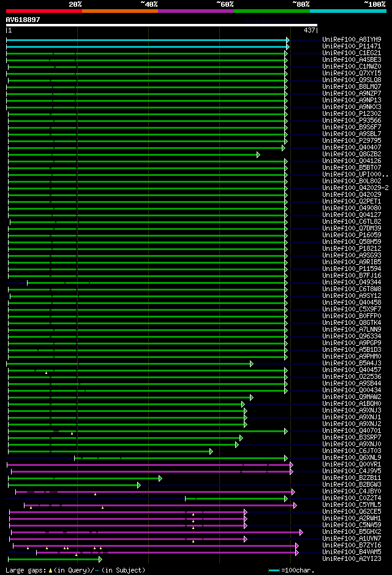Viewport: 392px width, 575px height.
Task: Click the AV618897 query name
Action: pos(23,20)
